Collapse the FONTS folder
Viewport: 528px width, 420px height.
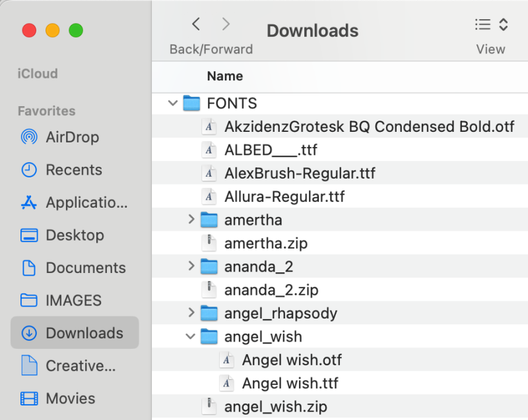tap(173, 103)
